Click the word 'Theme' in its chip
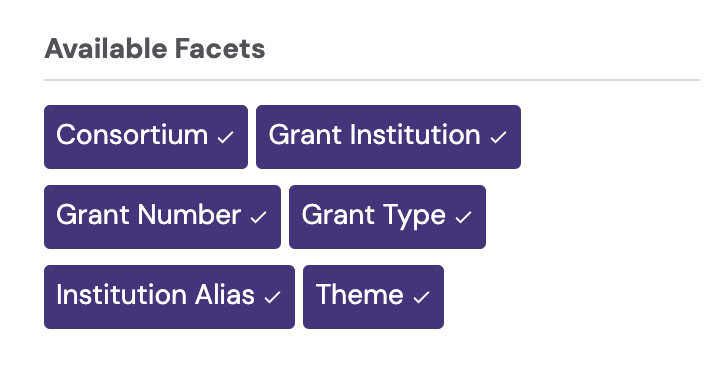 point(359,295)
